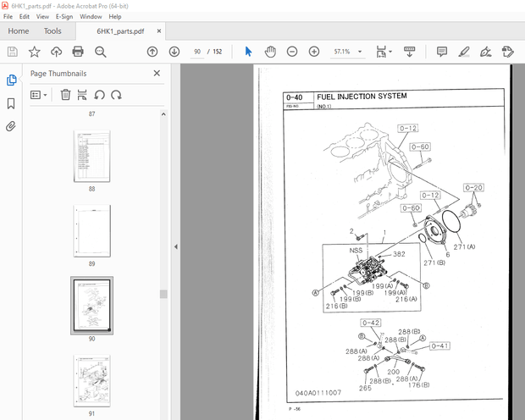The width and height of the screenshot is (525, 420).
Task: Open thumbnail options dropdown menu
Action: click(x=40, y=95)
